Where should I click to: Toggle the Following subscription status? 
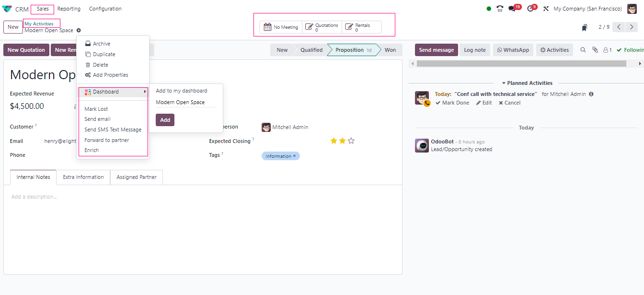[x=630, y=50]
